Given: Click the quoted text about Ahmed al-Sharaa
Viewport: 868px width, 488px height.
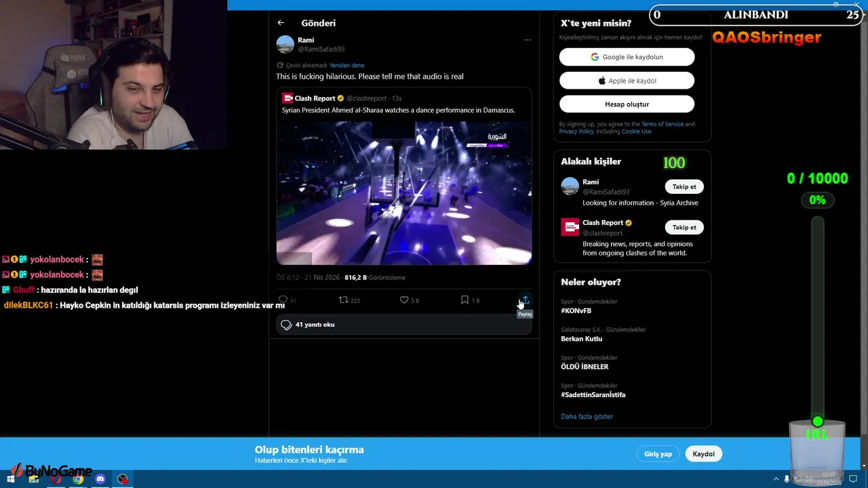Looking at the screenshot, I should click(398, 110).
